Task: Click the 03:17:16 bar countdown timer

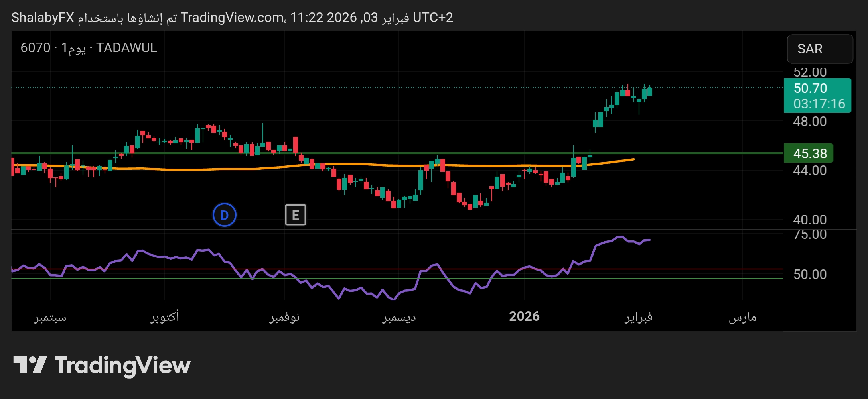Action: click(x=819, y=104)
